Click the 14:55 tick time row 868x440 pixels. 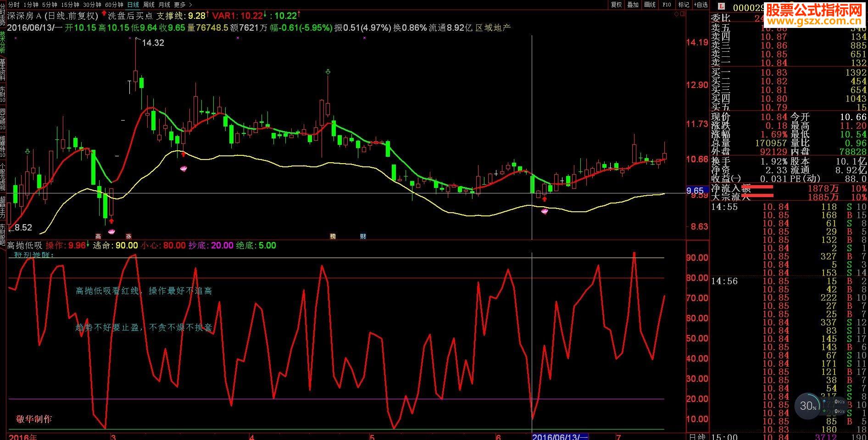point(789,207)
